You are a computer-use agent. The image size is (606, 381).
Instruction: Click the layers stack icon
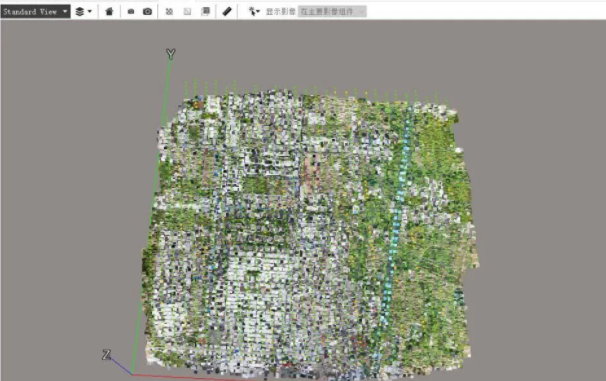click(x=80, y=12)
